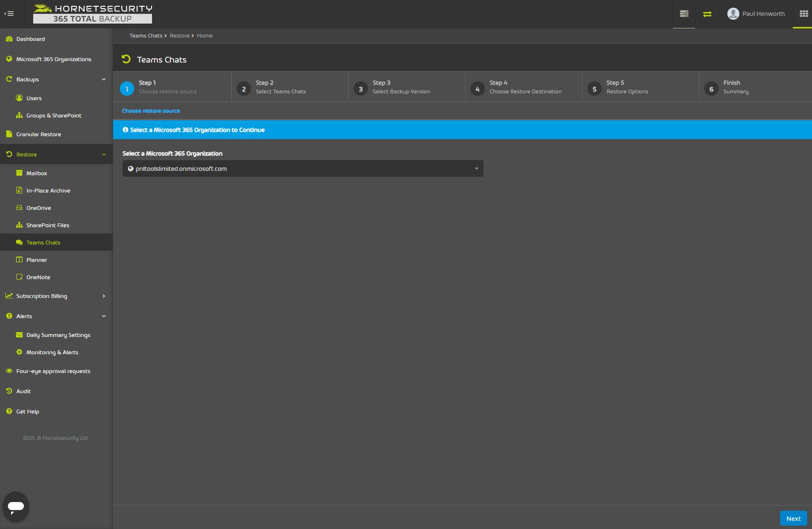This screenshot has height=529, width=812.
Task: Open Daily Summary Settings
Action: pos(58,335)
